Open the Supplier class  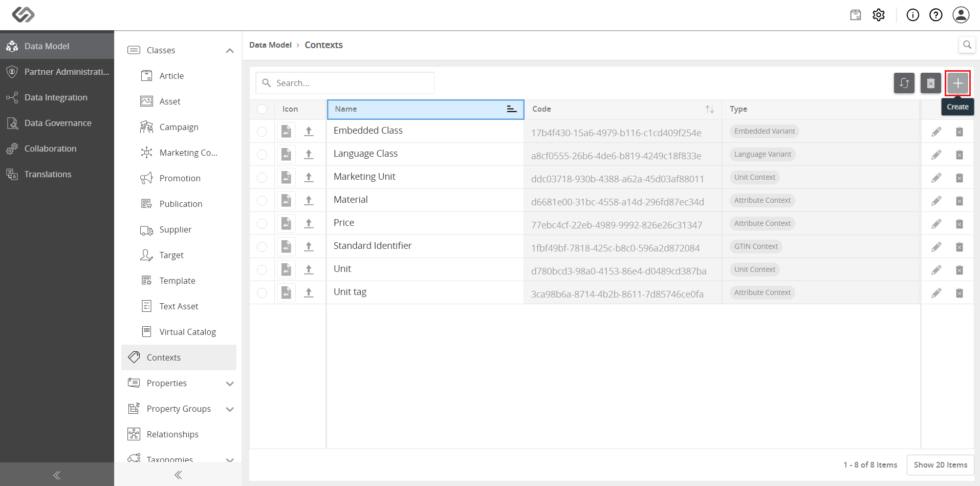click(179, 229)
